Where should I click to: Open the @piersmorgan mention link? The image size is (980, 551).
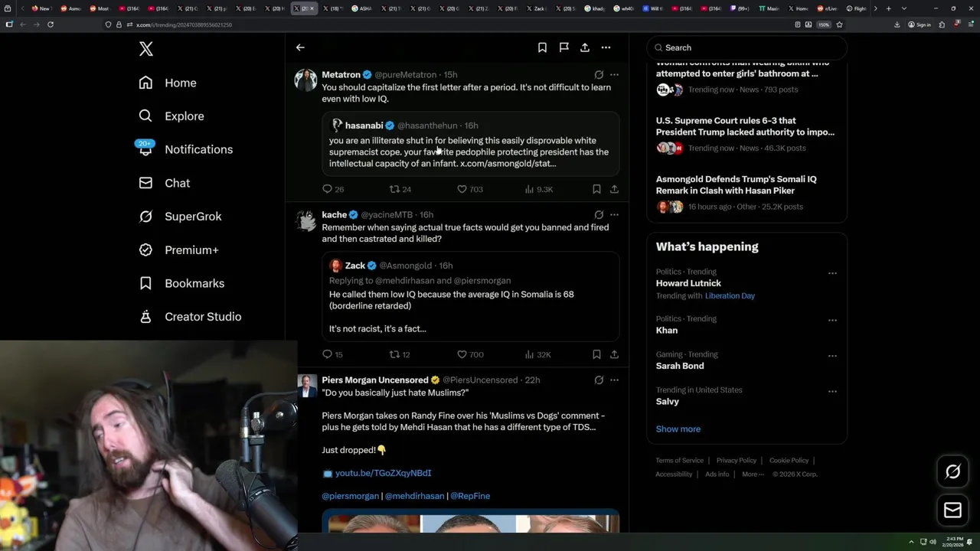[350, 496]
